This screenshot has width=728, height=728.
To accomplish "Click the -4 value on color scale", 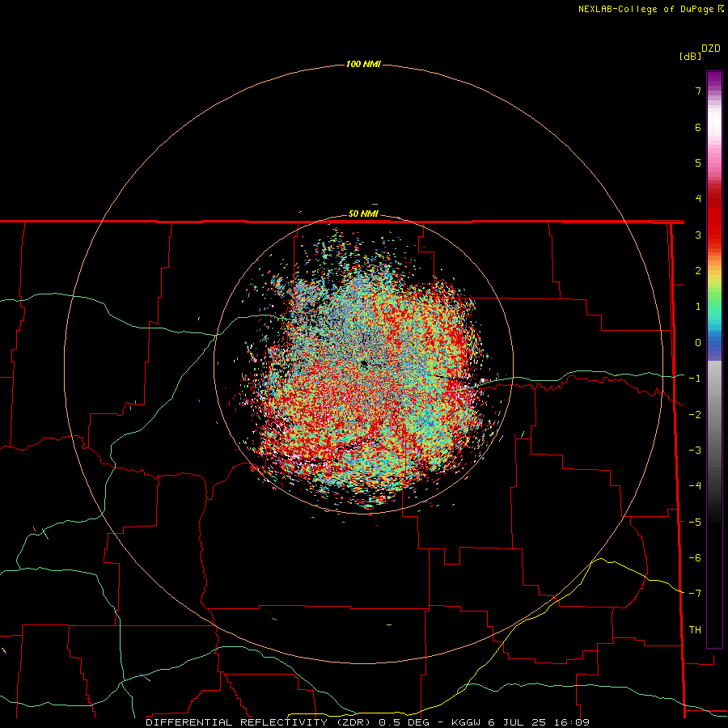I will point(695,486).
